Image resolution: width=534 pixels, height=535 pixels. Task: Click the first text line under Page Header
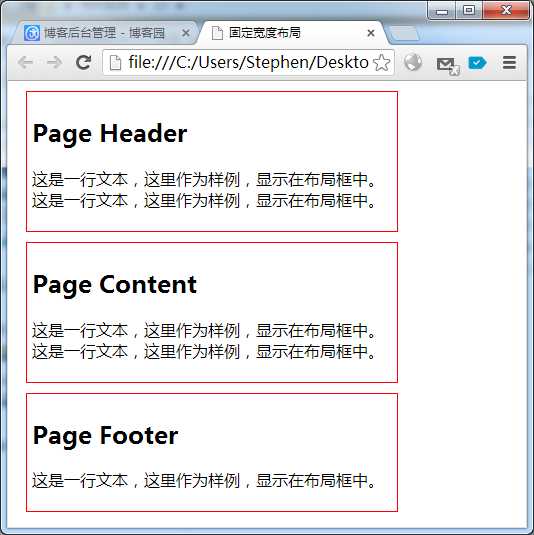click(204, 179)
